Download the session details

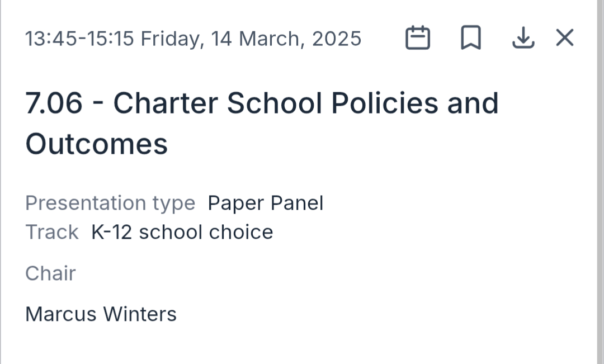click(x=523, y=38)
